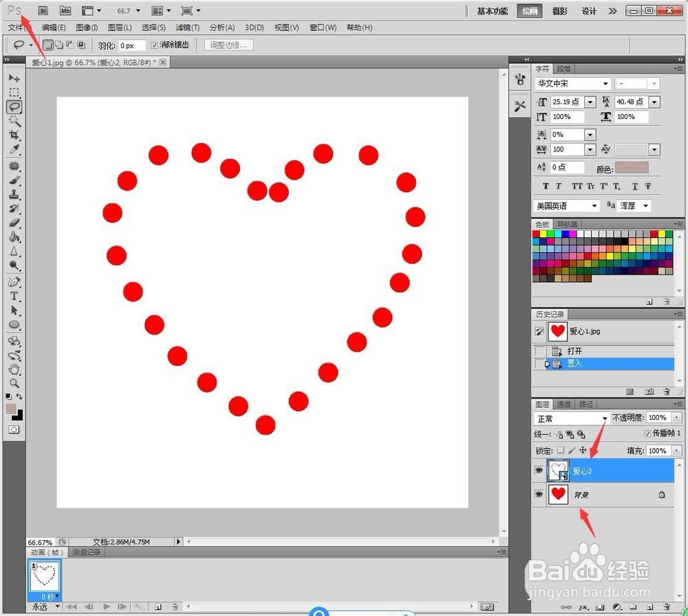Switch to the 段落 tab
688x616 pixels.
[x=564, y=69]
